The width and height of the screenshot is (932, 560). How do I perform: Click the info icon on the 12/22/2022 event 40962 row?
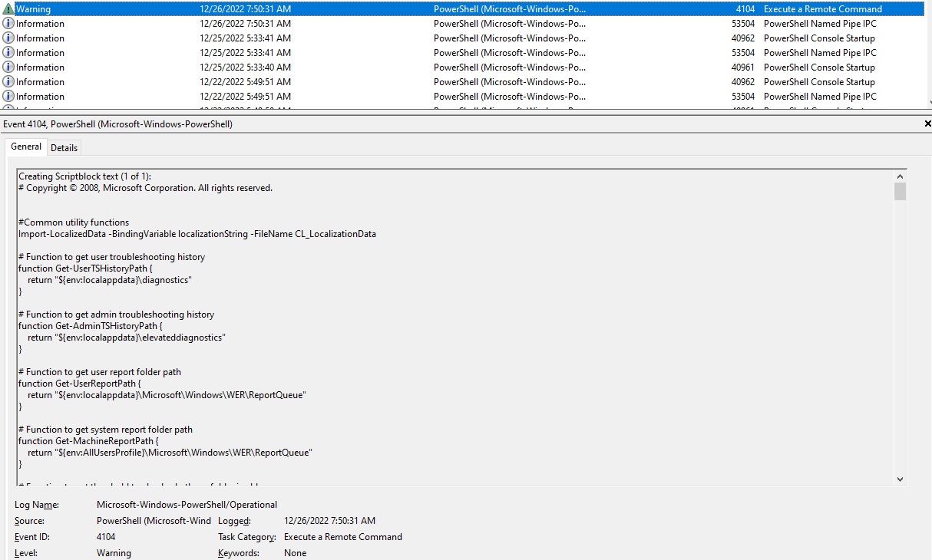8,82
